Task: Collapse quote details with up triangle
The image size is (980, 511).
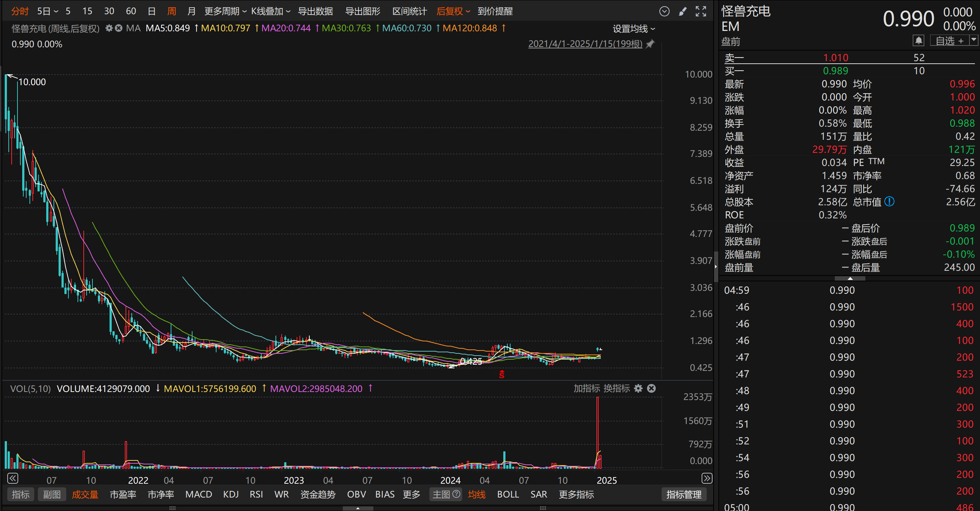Action: (850, 278)
